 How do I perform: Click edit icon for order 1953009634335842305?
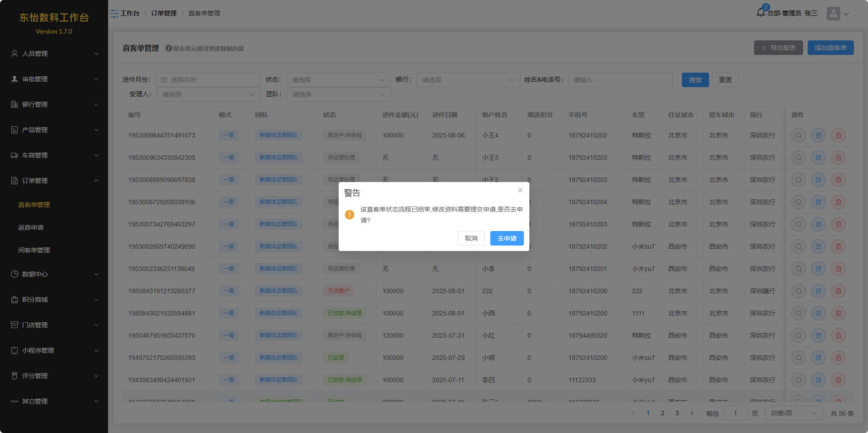tap(818, 157)
